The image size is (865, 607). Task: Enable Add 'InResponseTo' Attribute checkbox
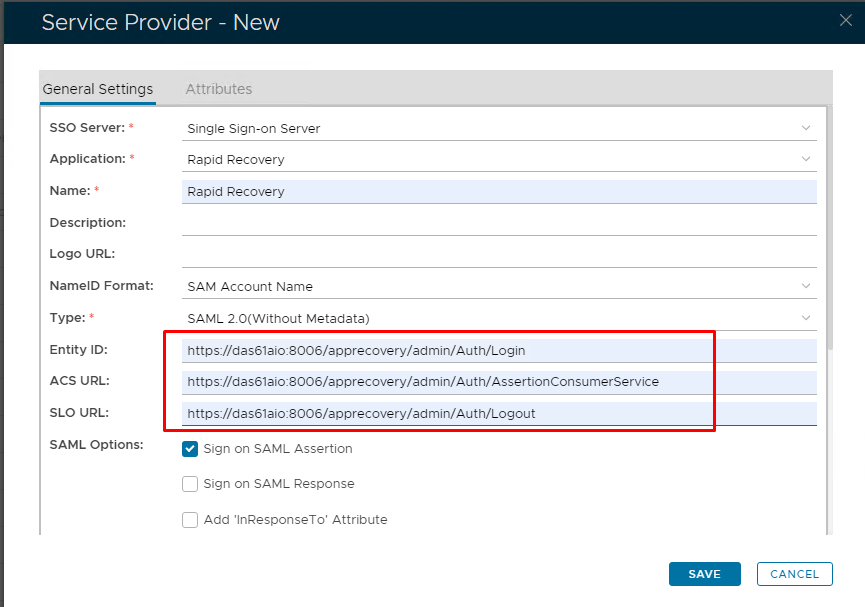click(x=190, y=520)
